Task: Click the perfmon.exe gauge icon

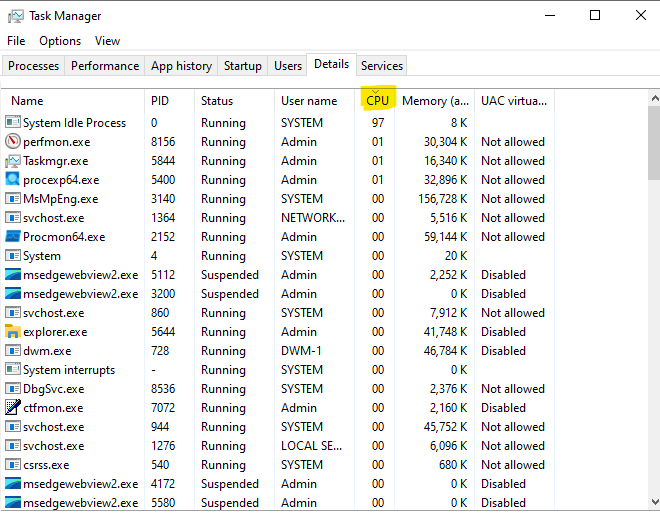Action: coord(13,141)
